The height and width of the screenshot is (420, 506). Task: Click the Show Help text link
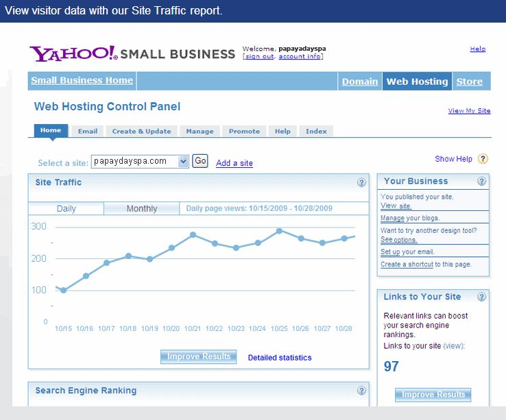pos(453,159)
